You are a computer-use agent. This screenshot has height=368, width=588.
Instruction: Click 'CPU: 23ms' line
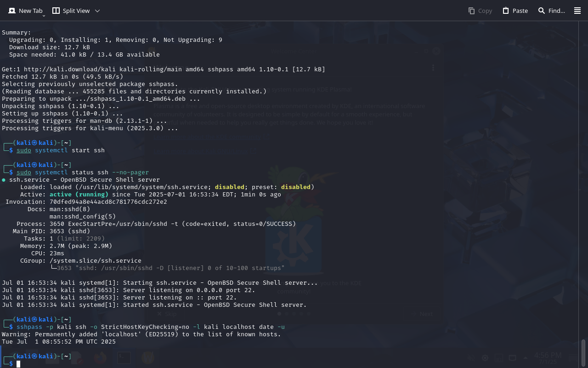tap(48, 253)
